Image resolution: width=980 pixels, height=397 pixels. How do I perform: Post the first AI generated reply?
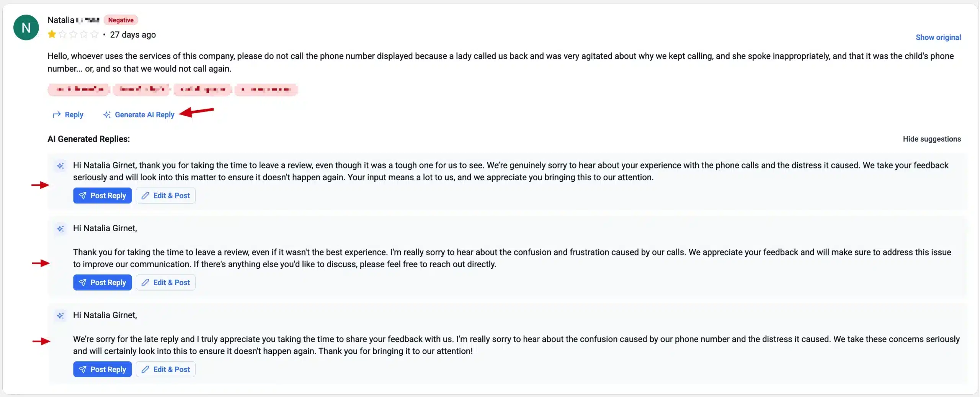pos(102,196)
